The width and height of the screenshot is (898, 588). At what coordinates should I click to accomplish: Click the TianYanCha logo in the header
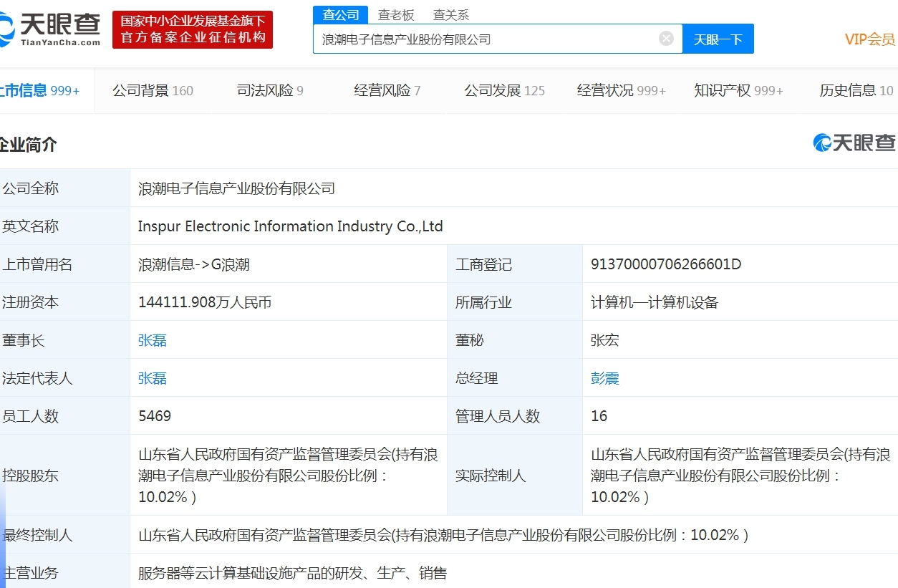[x=50, y=29]
